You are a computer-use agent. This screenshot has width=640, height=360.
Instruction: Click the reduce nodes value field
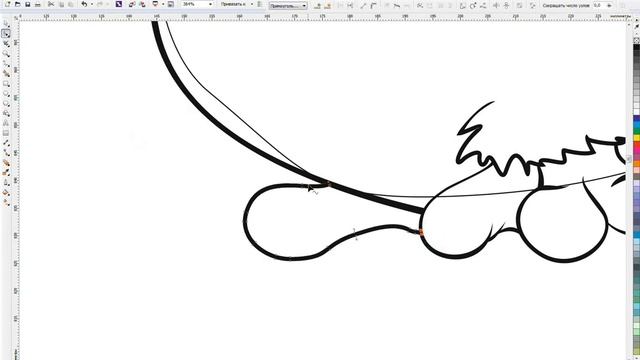tap(599, 6)
